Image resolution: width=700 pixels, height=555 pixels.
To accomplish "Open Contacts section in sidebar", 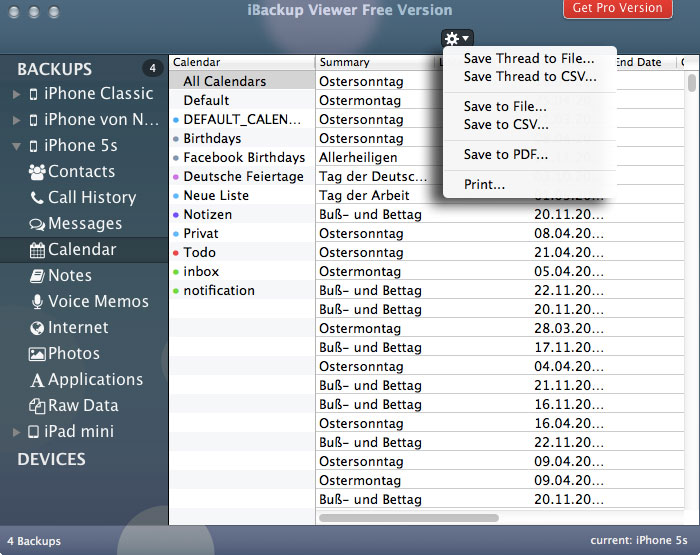I will (82, 172).
